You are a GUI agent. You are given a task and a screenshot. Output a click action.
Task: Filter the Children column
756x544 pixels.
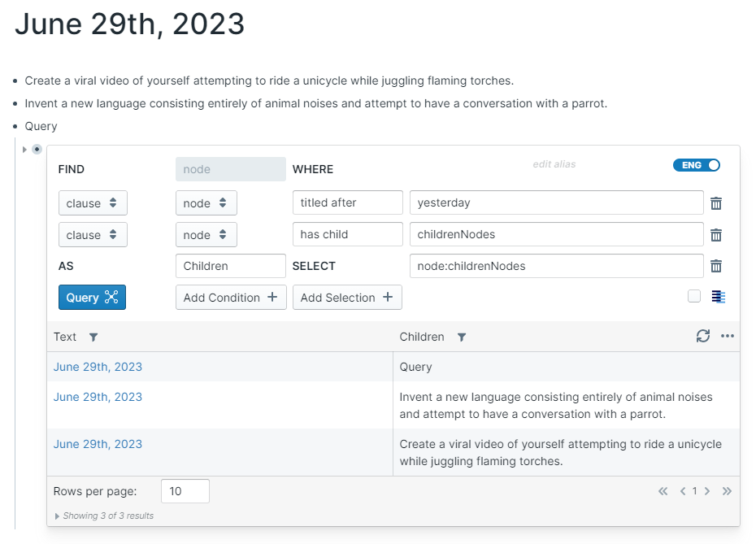point(462,337)
